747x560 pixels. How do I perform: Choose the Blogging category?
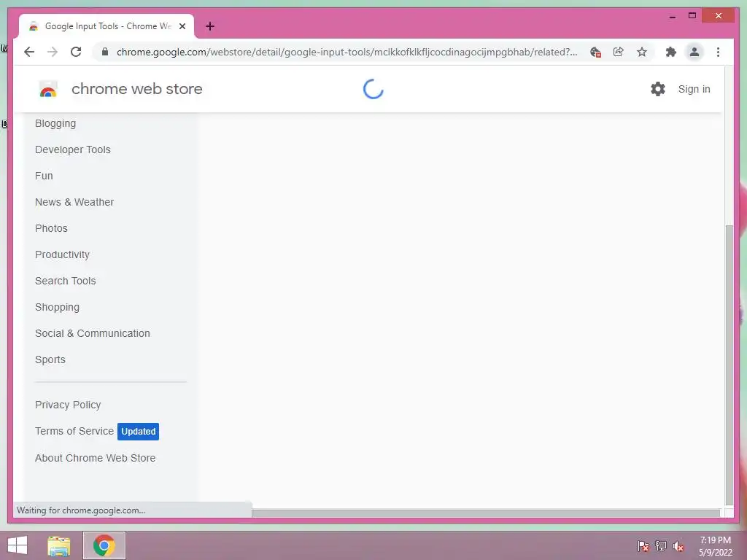point(55,123)
